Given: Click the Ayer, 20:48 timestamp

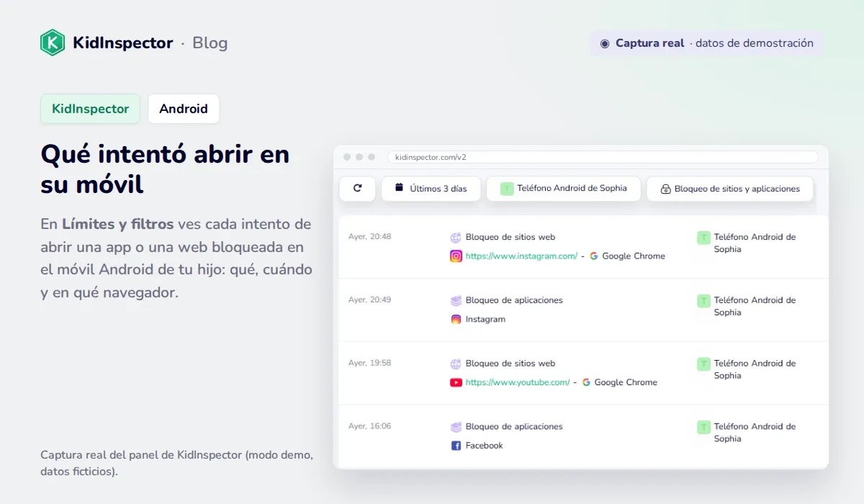Looking at the screenshot, I should click(x=369, y=236).
